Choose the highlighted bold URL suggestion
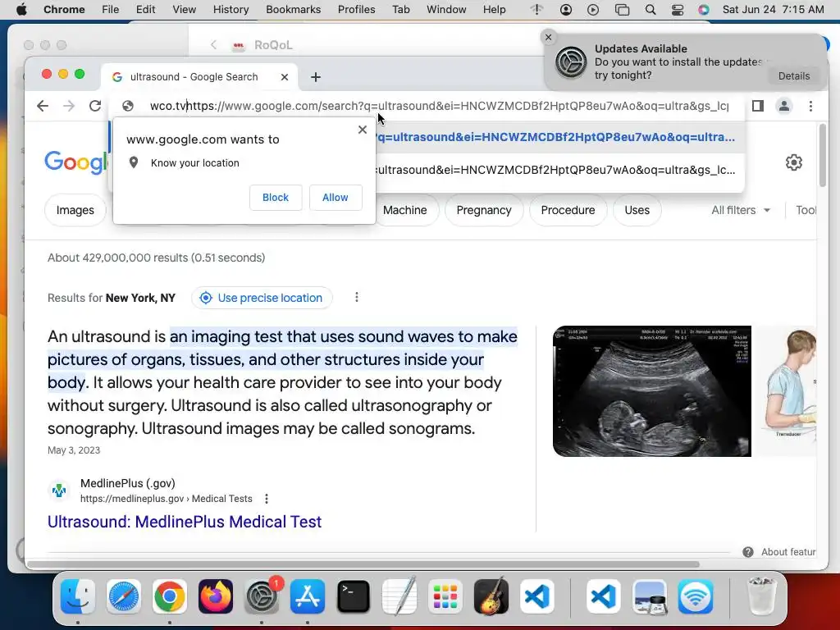 click(555, 137)
